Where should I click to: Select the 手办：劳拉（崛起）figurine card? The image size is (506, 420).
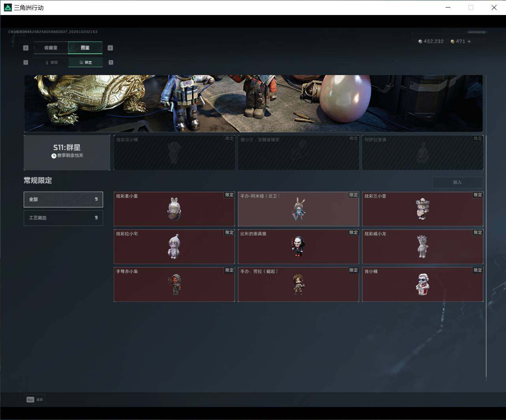click(298, 284)
